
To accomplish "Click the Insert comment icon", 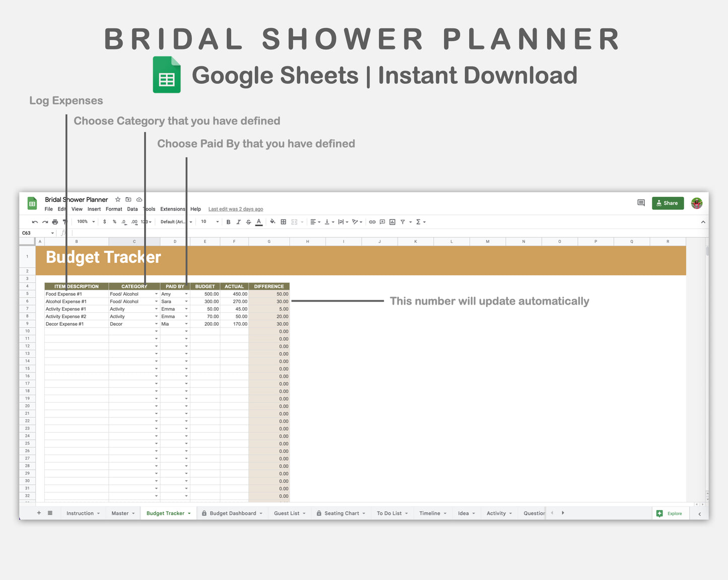I will tap(383, 222).
